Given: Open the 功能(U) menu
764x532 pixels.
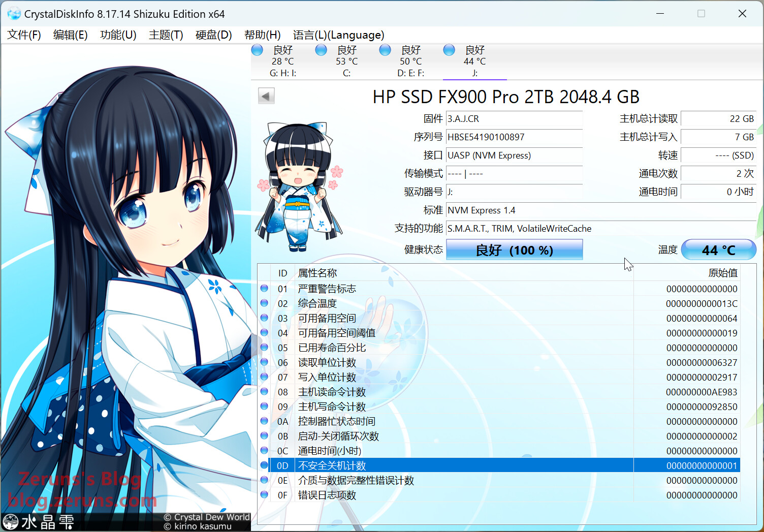Looking at the screenshot, I should (x=118, y=35).
